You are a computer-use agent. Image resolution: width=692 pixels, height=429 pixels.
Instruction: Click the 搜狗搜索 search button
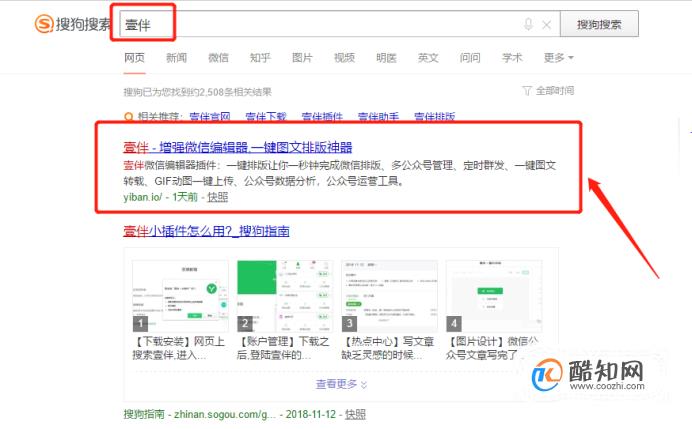tap(599, 24)
